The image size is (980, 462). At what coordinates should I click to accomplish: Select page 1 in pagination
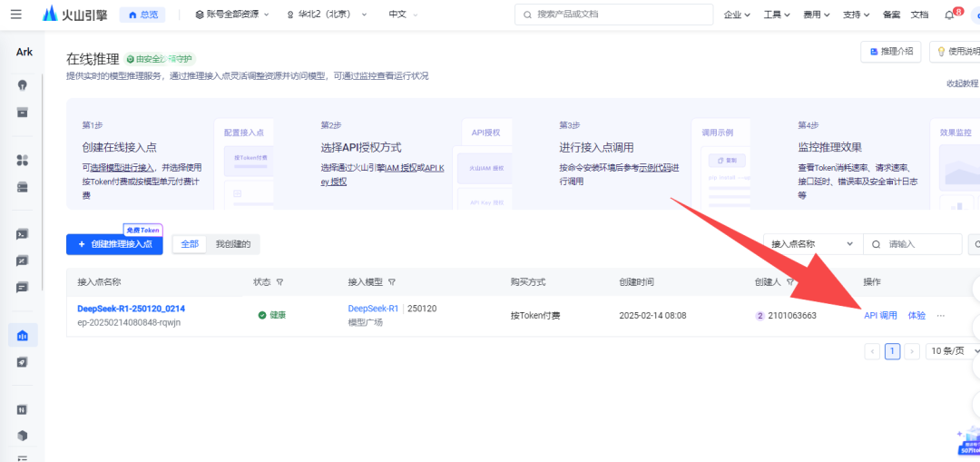(893, 351)
